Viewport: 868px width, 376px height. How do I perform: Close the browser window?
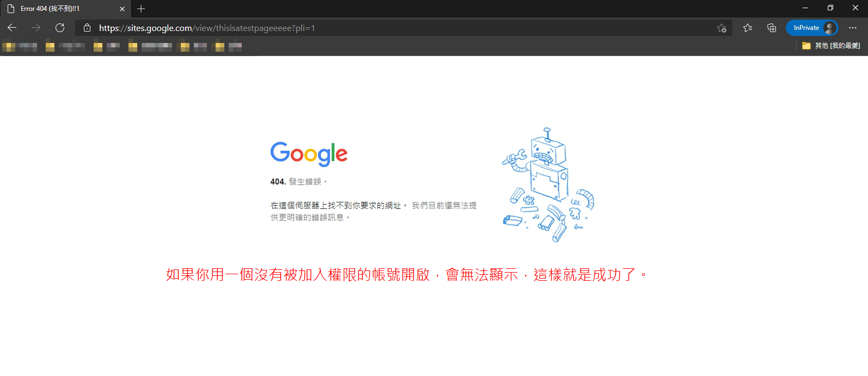click(x=855, y=8)
